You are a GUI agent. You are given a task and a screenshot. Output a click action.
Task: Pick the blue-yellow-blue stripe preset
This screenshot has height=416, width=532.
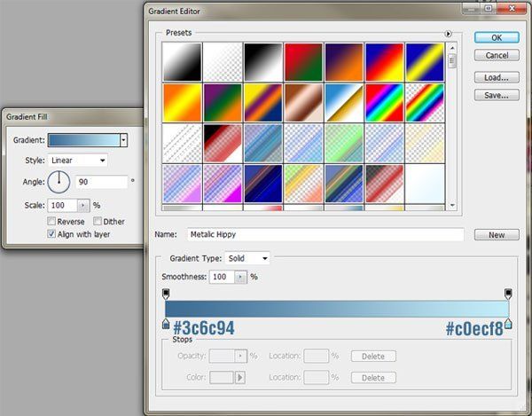tap(425, 62)
